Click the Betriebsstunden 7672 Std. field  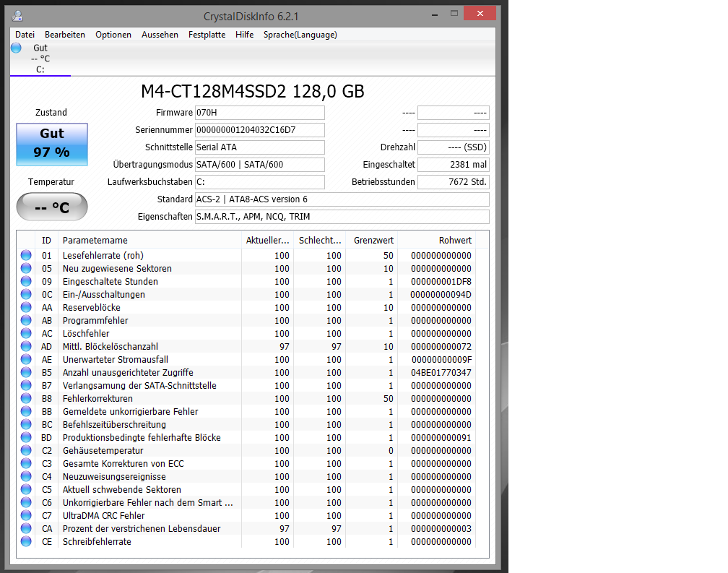coord(454,182)
